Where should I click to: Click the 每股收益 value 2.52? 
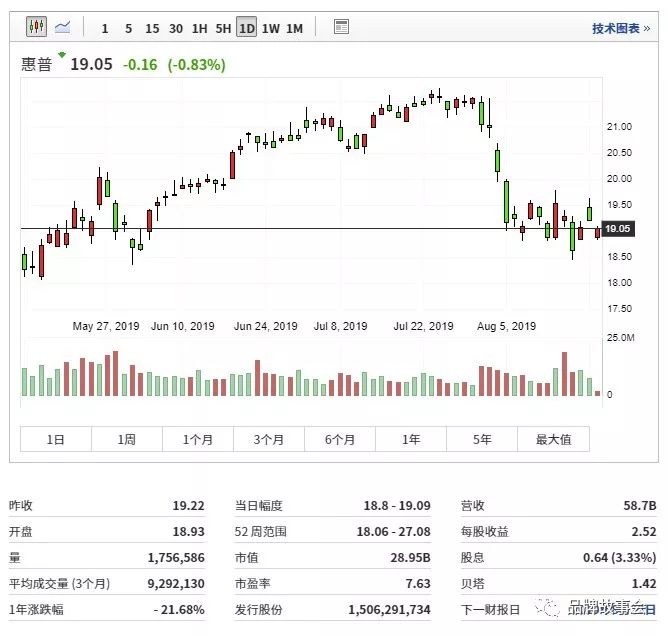click(644, 532)
